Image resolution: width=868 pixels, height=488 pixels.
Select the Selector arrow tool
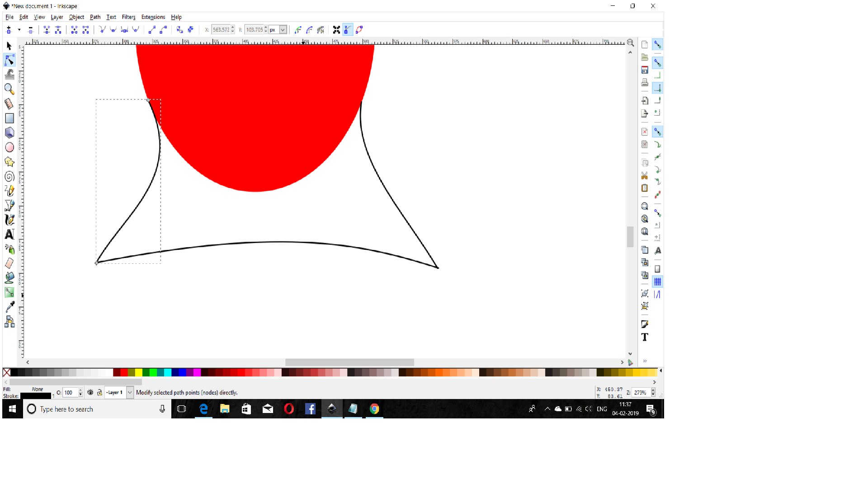tap(9, 46)
